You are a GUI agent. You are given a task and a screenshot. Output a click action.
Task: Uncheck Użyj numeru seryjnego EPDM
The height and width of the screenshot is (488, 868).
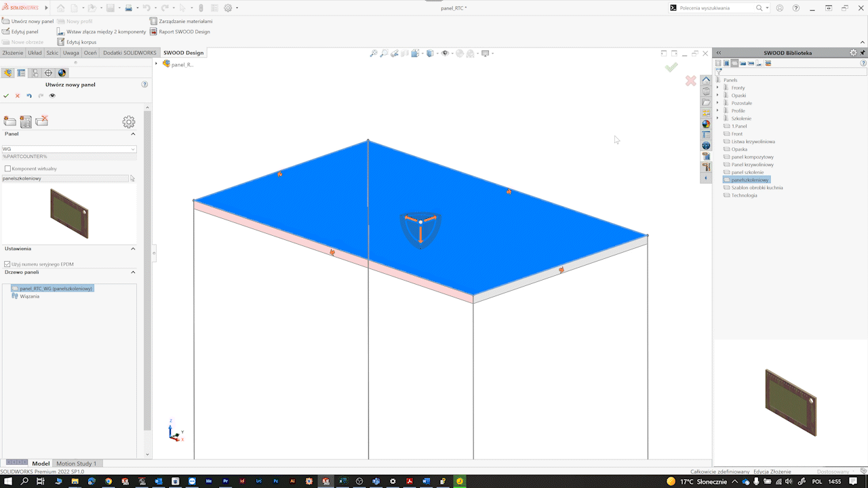point(9,264)
